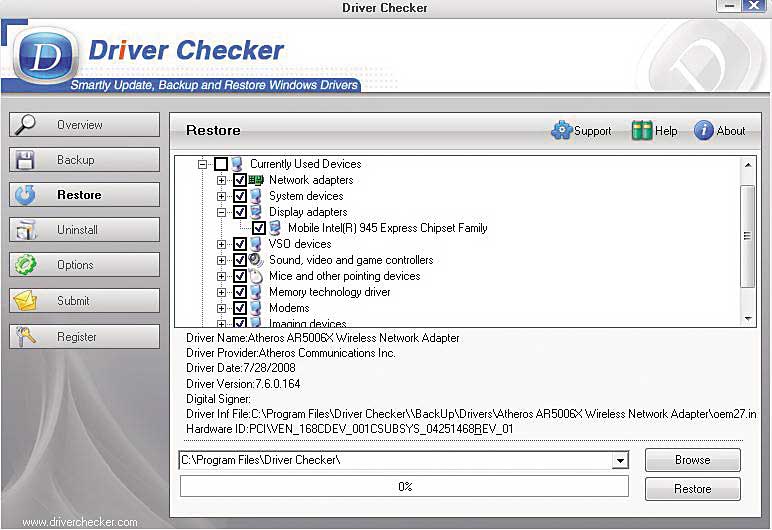
Task: Select the Network adapters tree label
Action: point(311,180)
